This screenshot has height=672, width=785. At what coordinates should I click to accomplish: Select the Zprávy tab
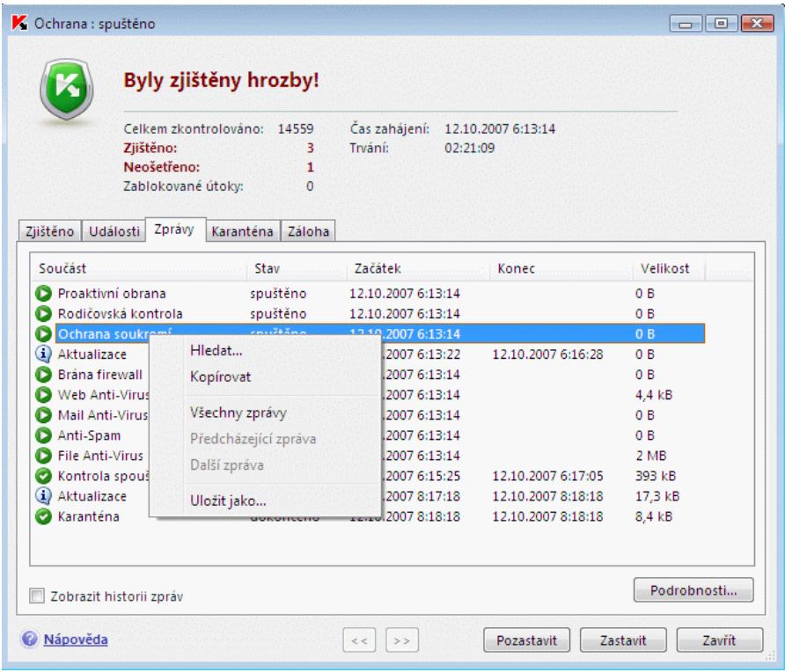click(174, 230)
